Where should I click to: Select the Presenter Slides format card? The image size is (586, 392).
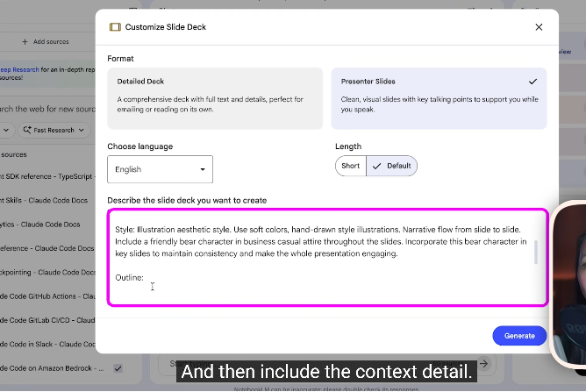pyautogui.click(x=439, y=98)
